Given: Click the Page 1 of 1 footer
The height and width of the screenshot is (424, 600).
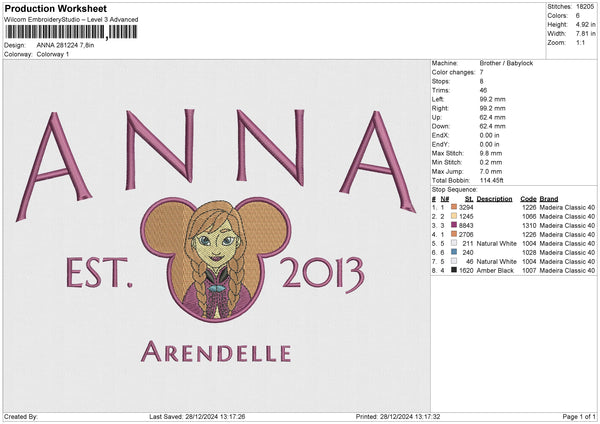Looking at the screenshot, I should 579,416.
